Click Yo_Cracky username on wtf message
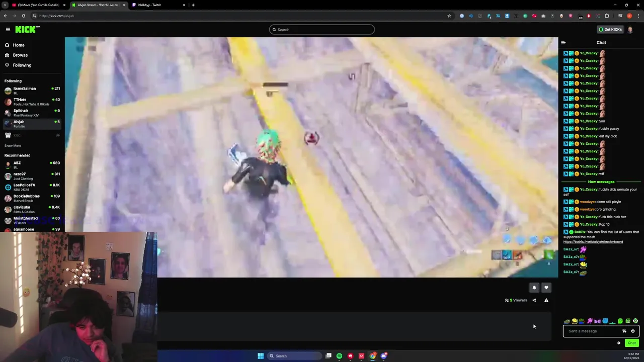Screen dimensions: 644x362 click(589, 174)
